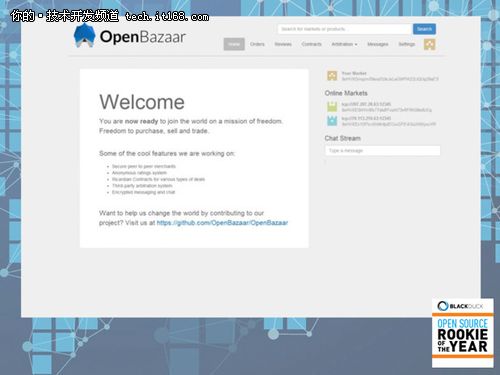
Task: Expand the Arbitration dropdown menu
Action: point(344,44)
